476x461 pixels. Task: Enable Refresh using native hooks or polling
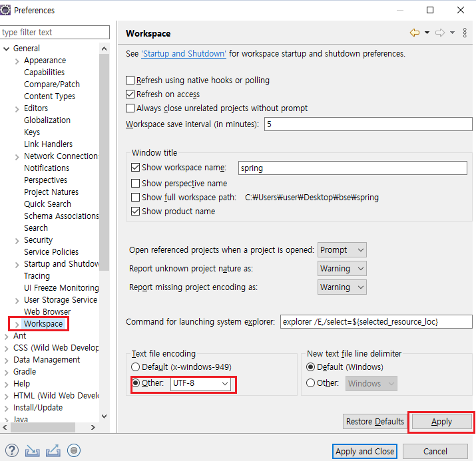point(130,80)
